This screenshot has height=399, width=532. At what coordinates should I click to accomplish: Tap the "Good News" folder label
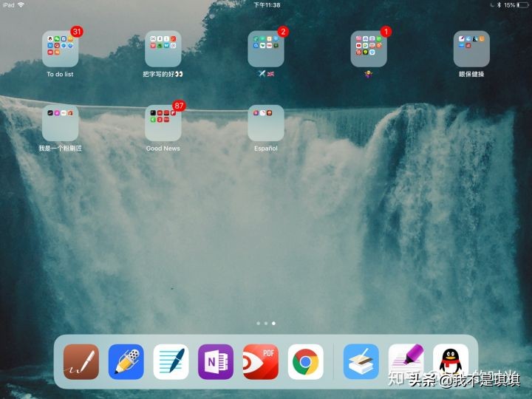pos(163,149)
